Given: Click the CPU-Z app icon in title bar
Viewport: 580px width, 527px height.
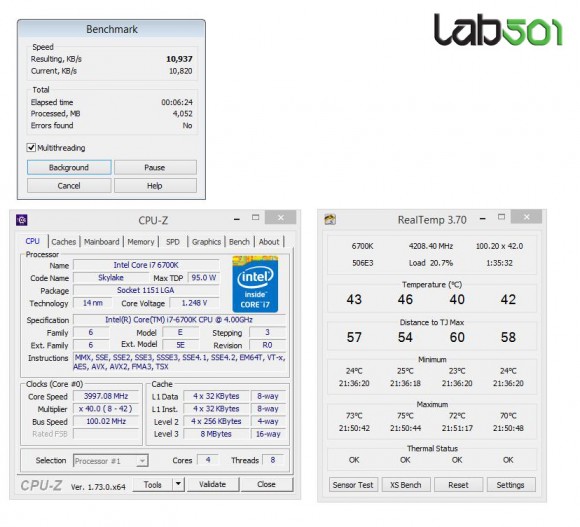Looking at the screenshot, I should tap(22, 220).
